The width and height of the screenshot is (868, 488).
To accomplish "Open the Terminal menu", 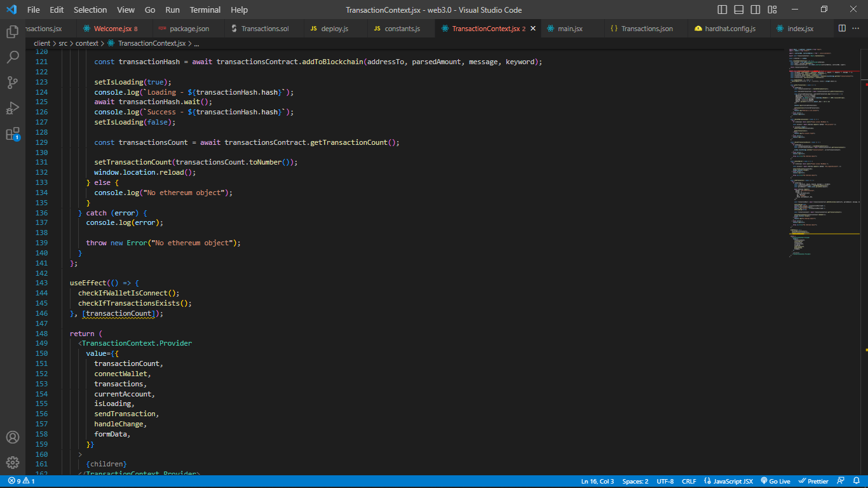I will [205, 10].
